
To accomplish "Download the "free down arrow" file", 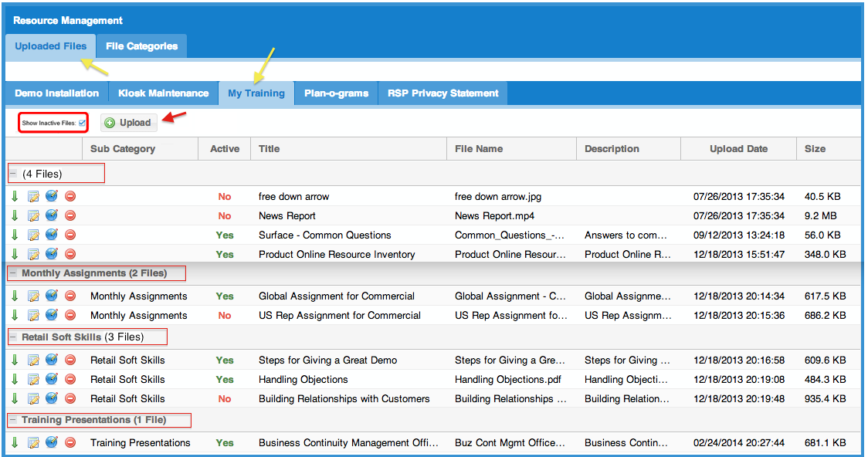I will tap(15, 196).
